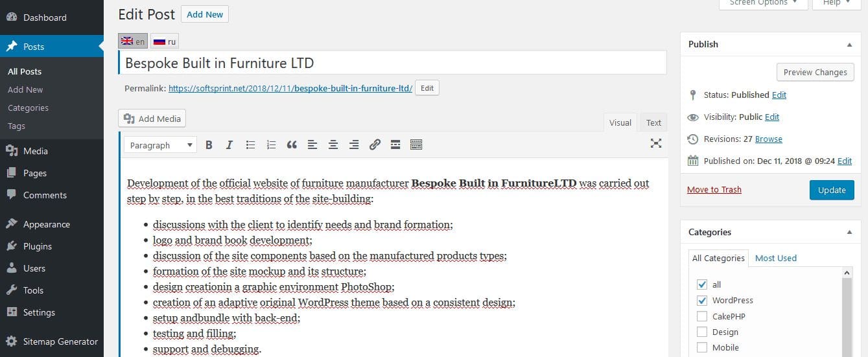The image size is (868, 357).
Task: Uncheck the 'all' category
Action: point(702,284)
